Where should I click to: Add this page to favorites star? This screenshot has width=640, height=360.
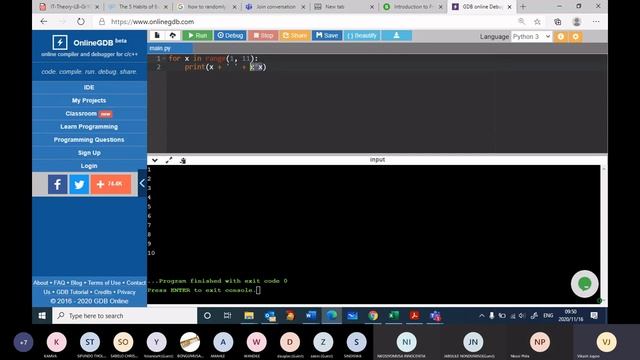pyautogui.click(x=537, y=22)
